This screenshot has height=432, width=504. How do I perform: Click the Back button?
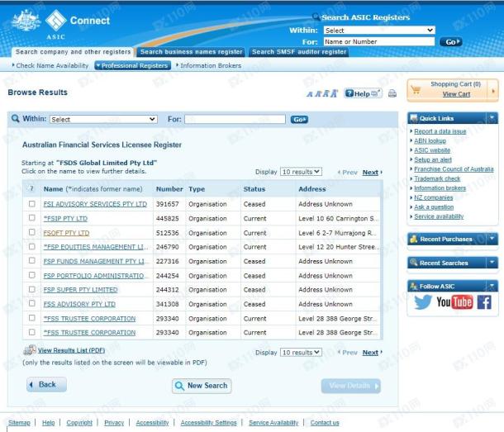pos(46,384)
